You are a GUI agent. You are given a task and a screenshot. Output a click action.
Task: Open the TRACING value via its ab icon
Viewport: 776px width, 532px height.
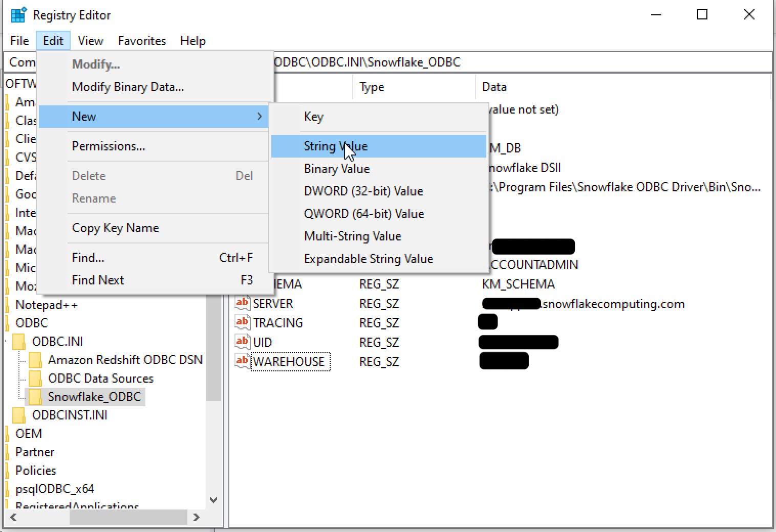click(x=242, y=322)
